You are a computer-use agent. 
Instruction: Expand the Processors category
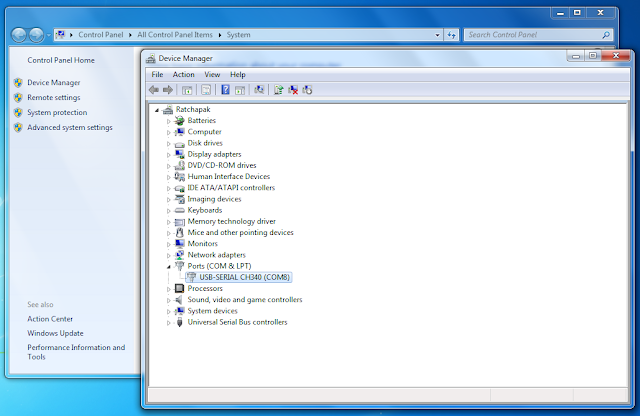(169, 289)
